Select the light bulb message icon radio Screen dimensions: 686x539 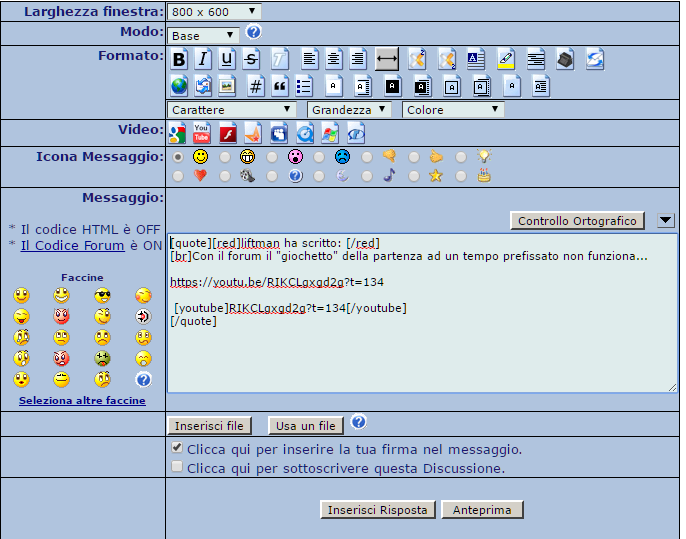[x=461, y=157]
